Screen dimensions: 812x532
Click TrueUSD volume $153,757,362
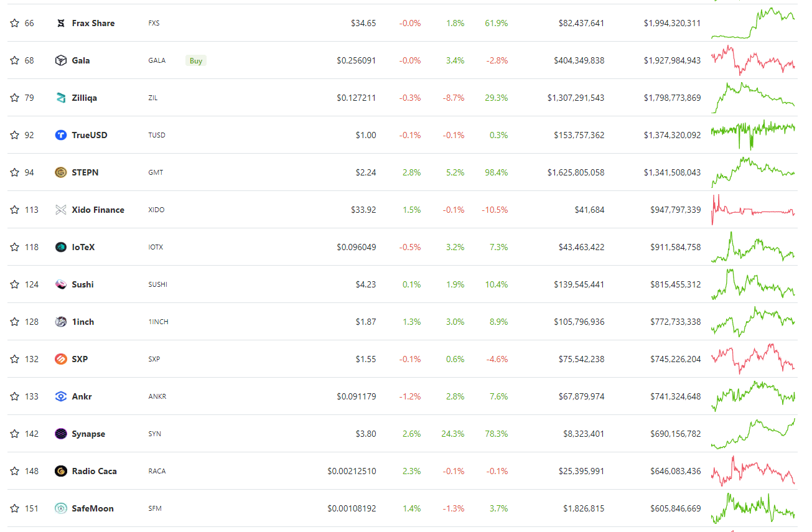click(579, 135)
